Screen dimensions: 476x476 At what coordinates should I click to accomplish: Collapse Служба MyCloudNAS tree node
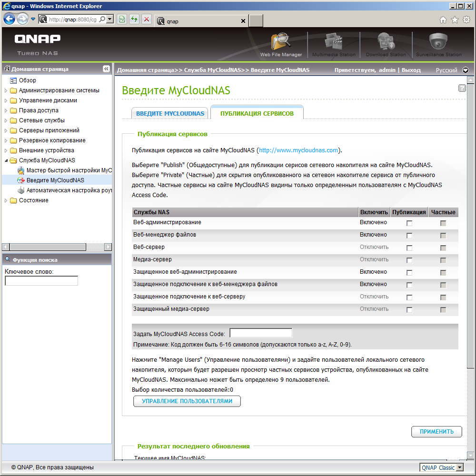click(6, 160)
